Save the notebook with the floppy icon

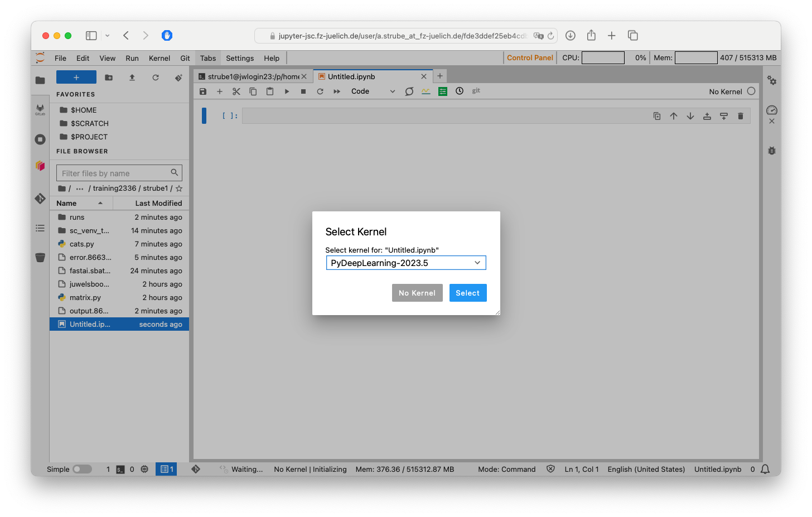(203, 91)
